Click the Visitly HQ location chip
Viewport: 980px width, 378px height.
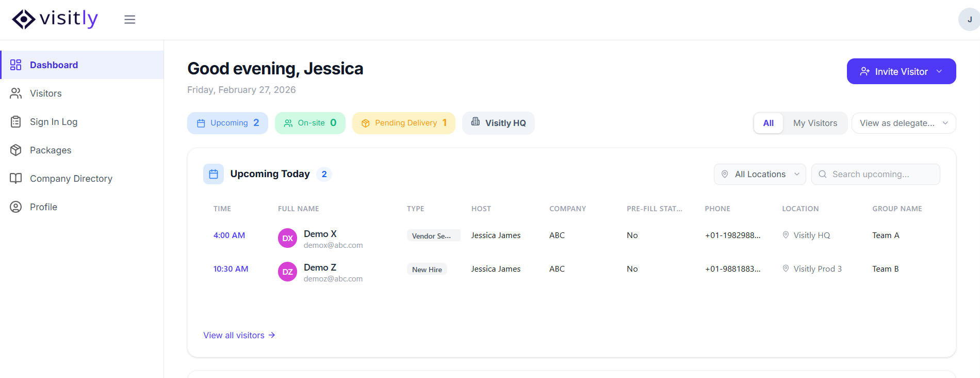tap(498, 123)
